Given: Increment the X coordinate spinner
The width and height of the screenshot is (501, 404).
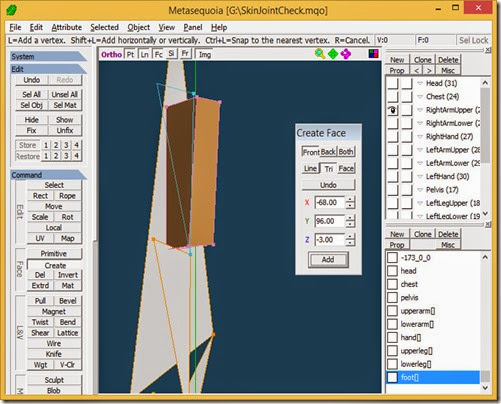Looking at the screenshot, I should [350, 199].
